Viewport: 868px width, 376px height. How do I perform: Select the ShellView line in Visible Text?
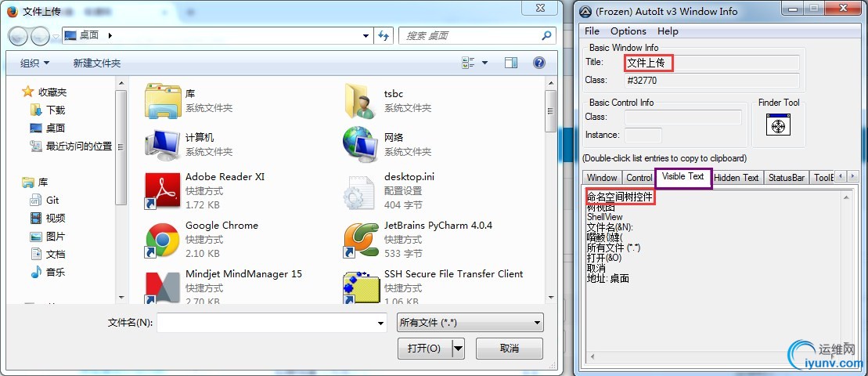pos(604,217)
